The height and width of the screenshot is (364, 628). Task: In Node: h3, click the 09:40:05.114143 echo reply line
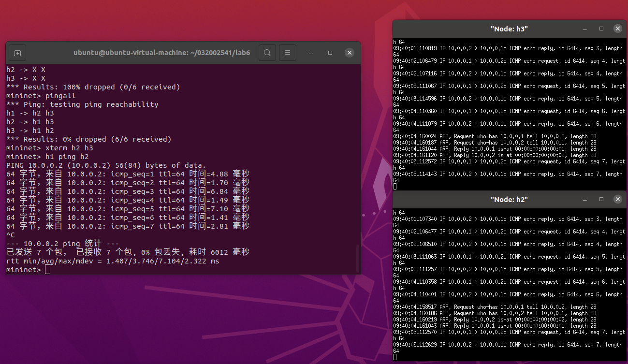pos(508,174)
